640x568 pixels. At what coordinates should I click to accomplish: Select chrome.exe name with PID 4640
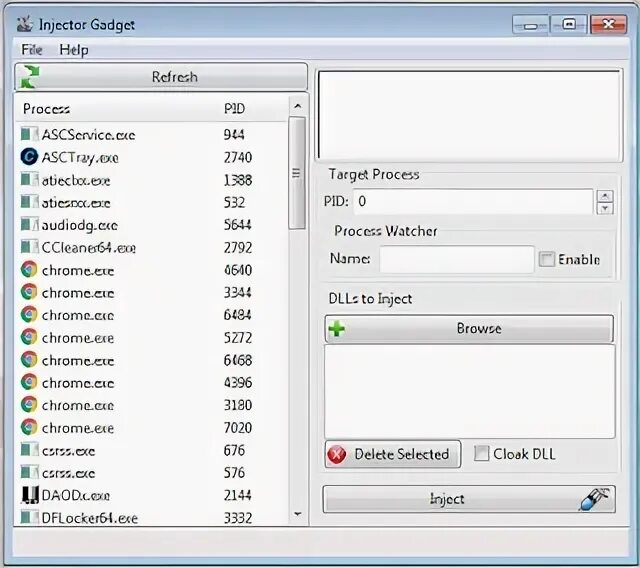[x=78, y=270]
